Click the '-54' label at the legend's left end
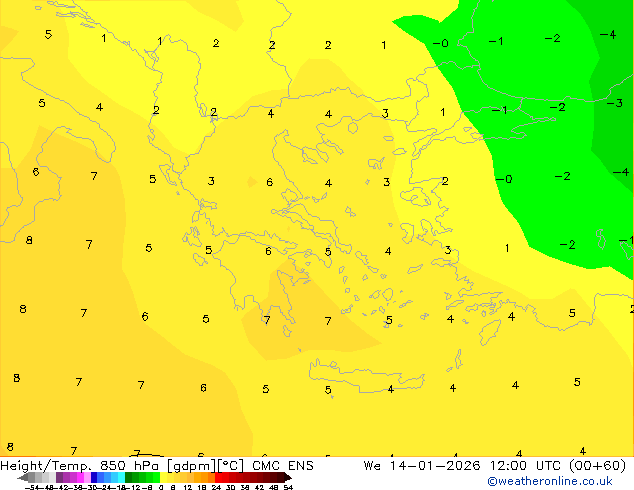 pos(32,487)
